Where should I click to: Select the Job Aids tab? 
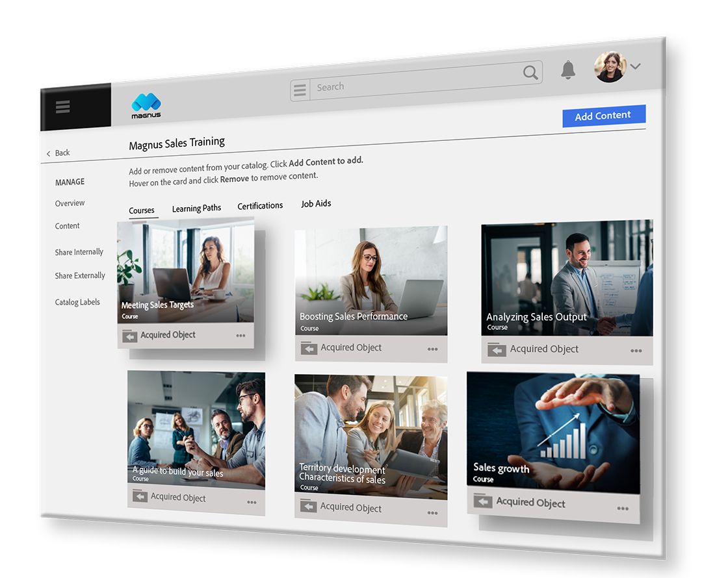pyautogui.click(x=316, y=204)
